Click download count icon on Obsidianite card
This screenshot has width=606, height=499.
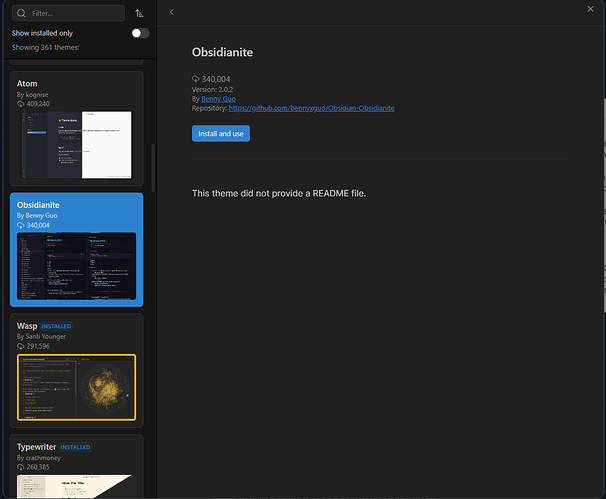(x=20, y=225)
